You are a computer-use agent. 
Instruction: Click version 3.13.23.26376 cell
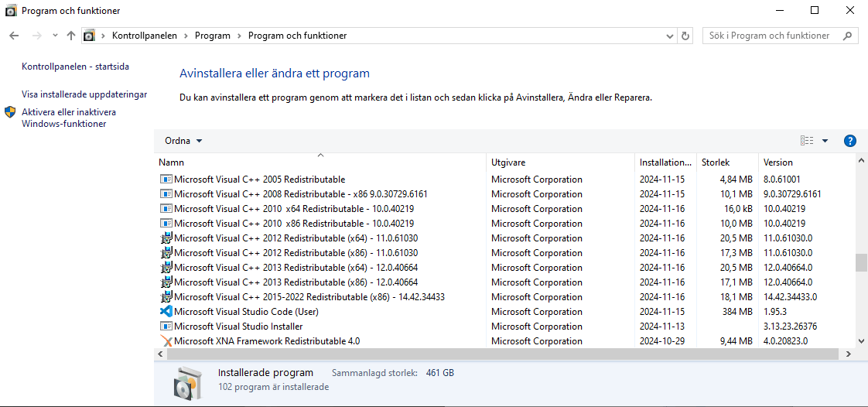tap(790, 327)
